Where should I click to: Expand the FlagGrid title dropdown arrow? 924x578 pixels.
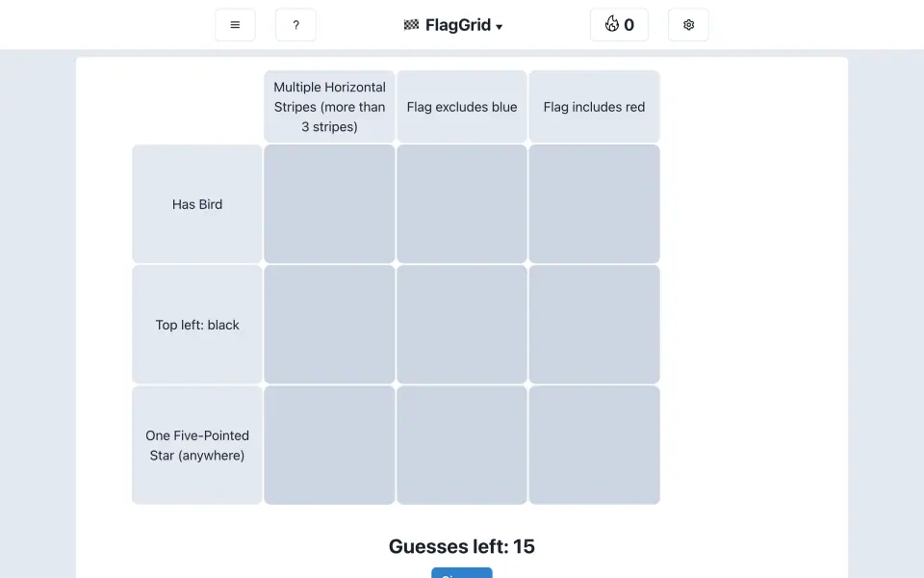[x=500, y=27]
